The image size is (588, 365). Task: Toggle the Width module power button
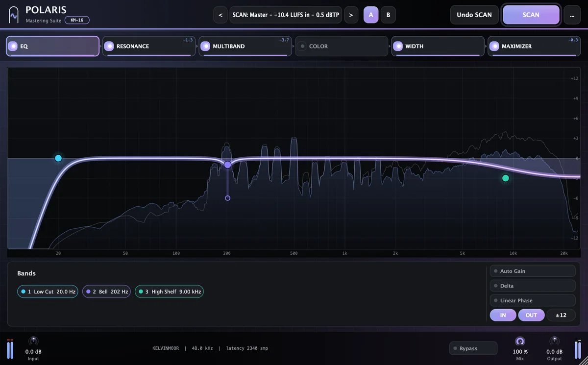pyautogui.click(x=398, y=46)
